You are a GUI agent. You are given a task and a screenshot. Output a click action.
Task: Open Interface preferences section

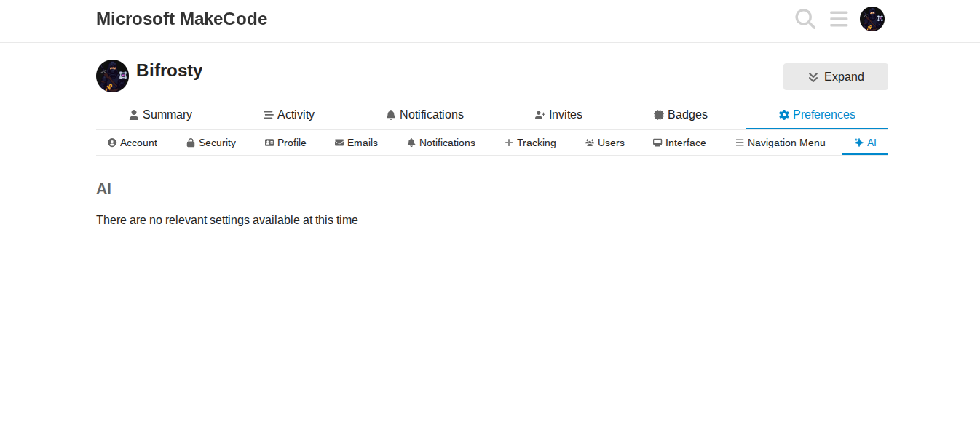(x=679, y=143)
